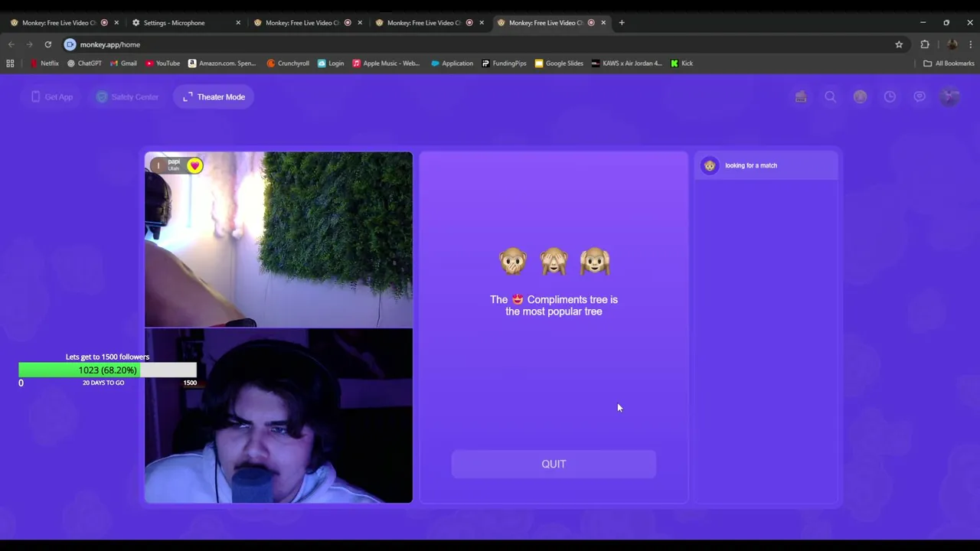The height and width of the screenshot is (551, 980).
Task: Click the monkey.app/home address bar
Action: click(x=482, y=44)
